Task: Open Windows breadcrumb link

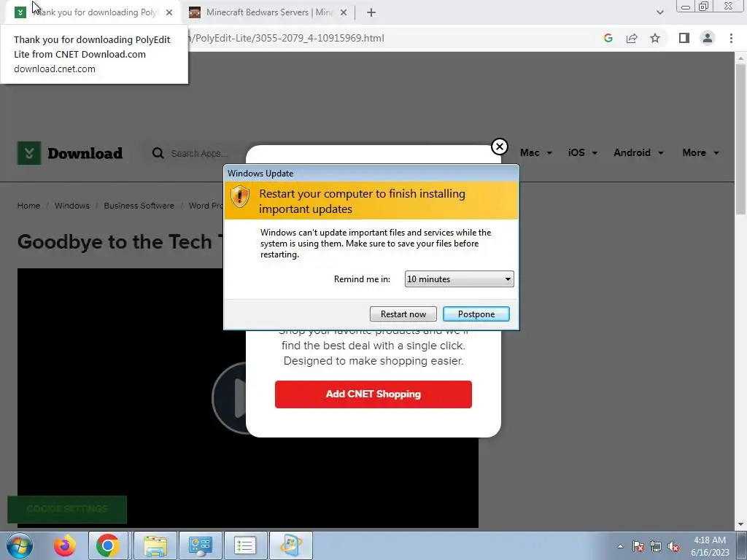Action: tap(72, 206)
